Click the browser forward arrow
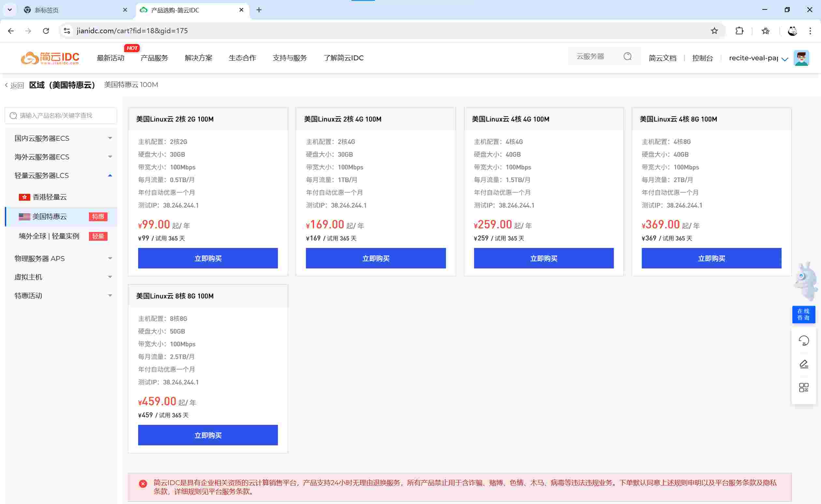 [x=28, y=31]
